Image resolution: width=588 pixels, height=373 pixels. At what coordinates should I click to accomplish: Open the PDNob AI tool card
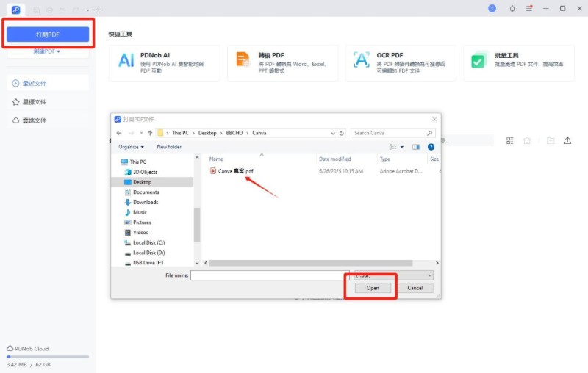164,63
